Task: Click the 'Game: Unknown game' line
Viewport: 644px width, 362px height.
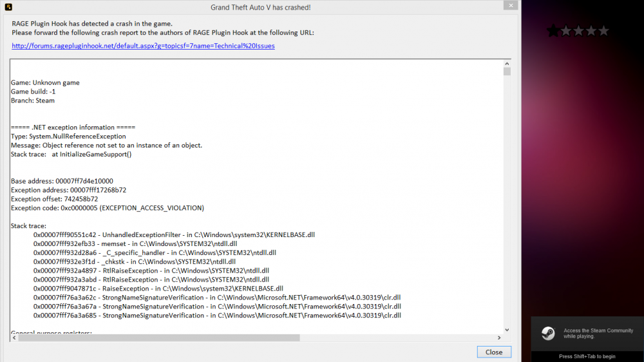Action: (x=45, y=82)
